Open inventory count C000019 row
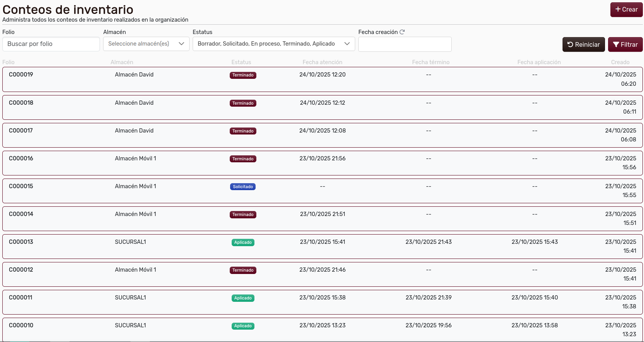 (21, 75)
